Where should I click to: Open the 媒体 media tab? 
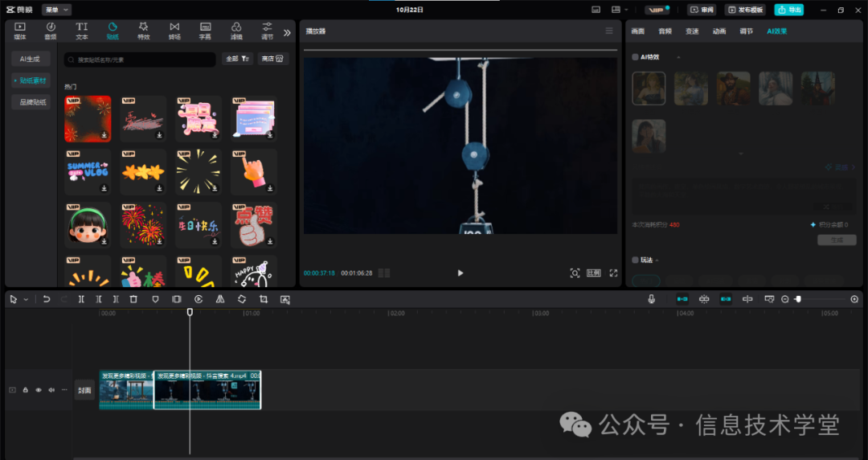click(20, 31)
